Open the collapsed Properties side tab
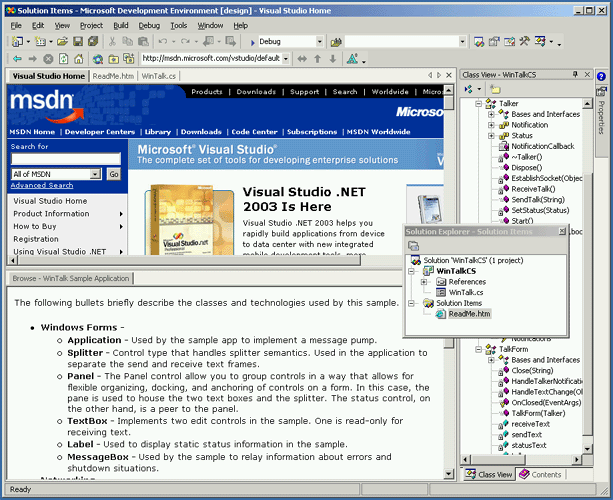The height and width of the screenshot is (500, 613). click(x=601, y=112)
